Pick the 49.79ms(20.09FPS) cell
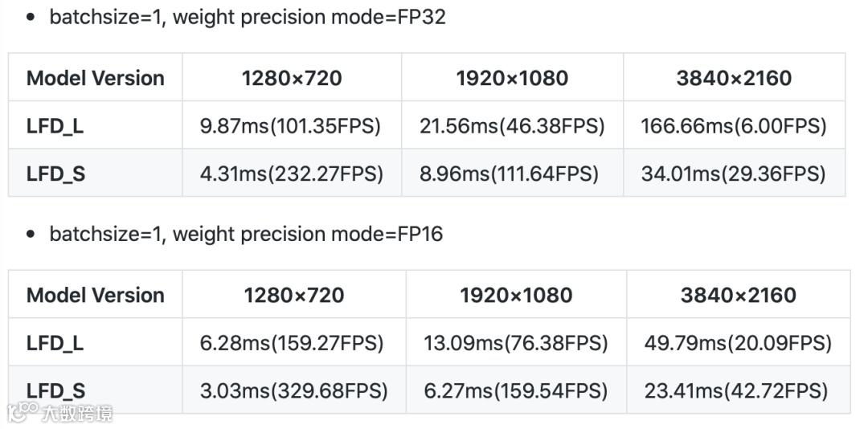868x429 pixels. tap(738, 343)
